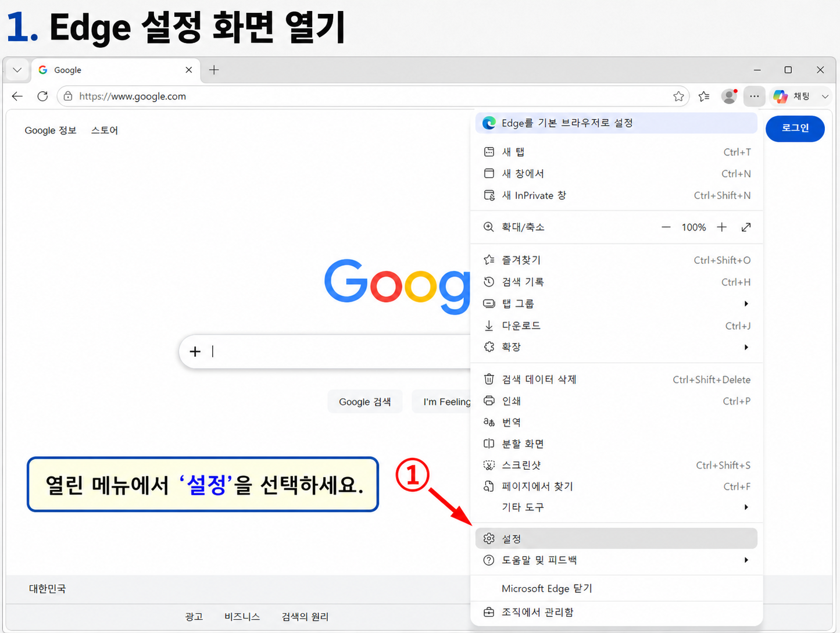Click the full screen arrow icon
Image resolution: width=840 pixels, height=633 pixels.
746,227
